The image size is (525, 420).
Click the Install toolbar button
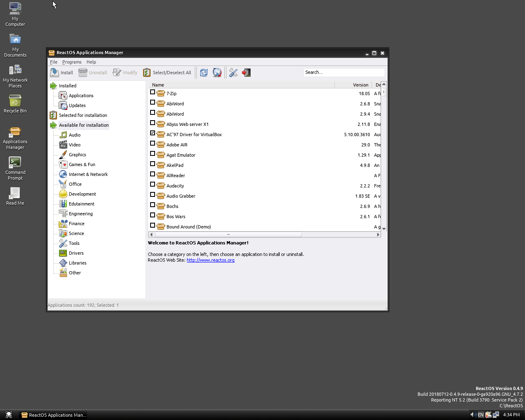[x=62, y=73]
